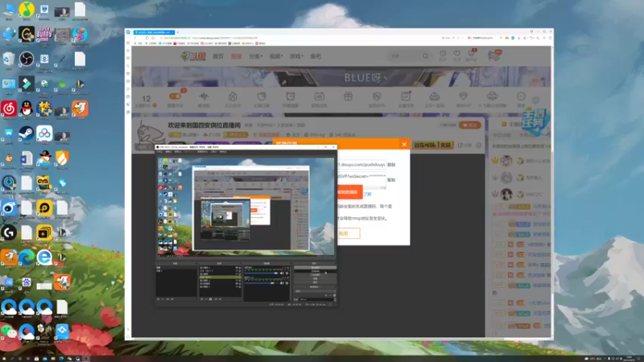Add a source with plus in OBS Sources
The height and width of the screenshot is (362, 644).
[202, 299]
